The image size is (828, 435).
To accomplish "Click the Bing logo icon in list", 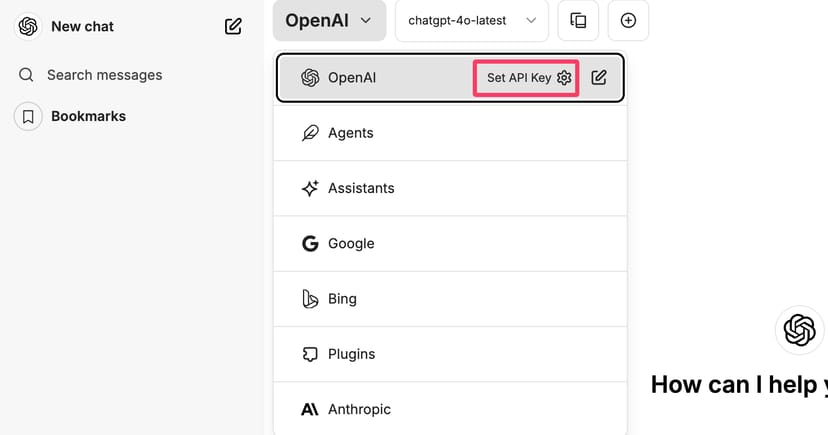I will [x=310, y=298].
